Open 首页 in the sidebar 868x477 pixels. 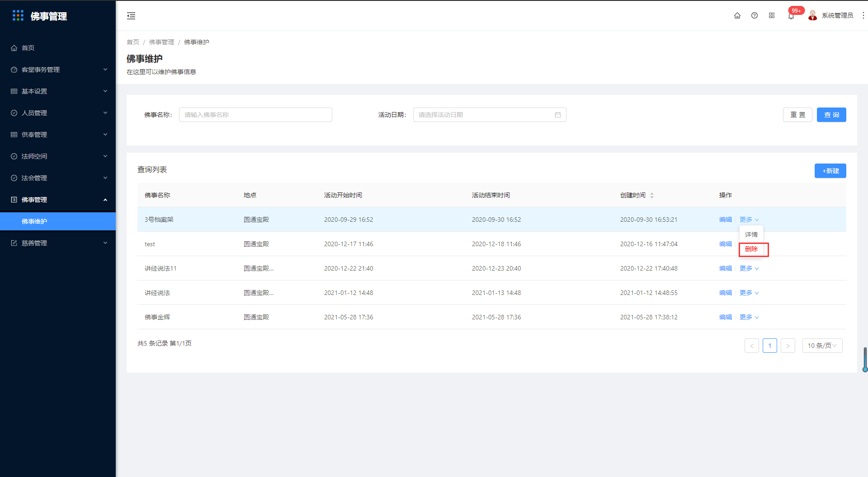[58, 48]
